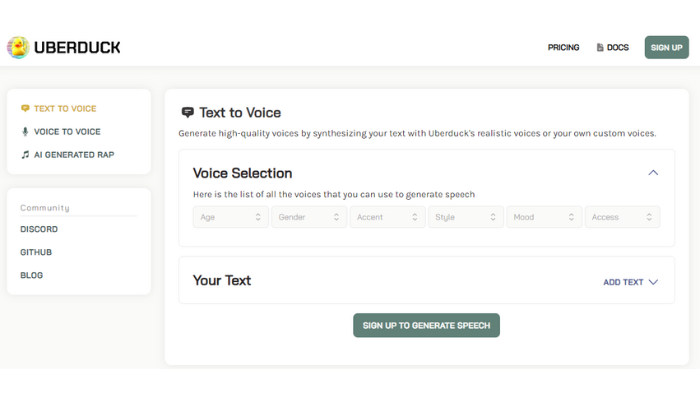This screenshot has width=700, height=400.
Task: Click the UBERDUCK brand name text
Action: click(77, 47)
